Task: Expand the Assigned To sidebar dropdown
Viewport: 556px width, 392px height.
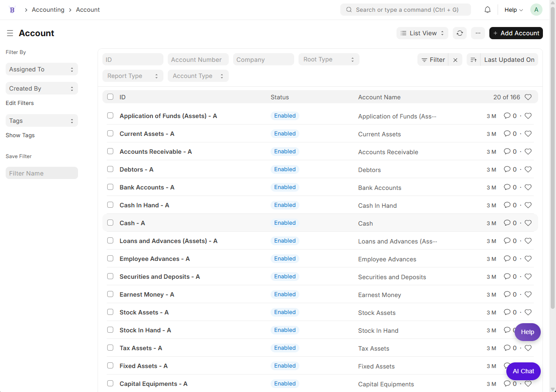Action: tap(42, 69)
